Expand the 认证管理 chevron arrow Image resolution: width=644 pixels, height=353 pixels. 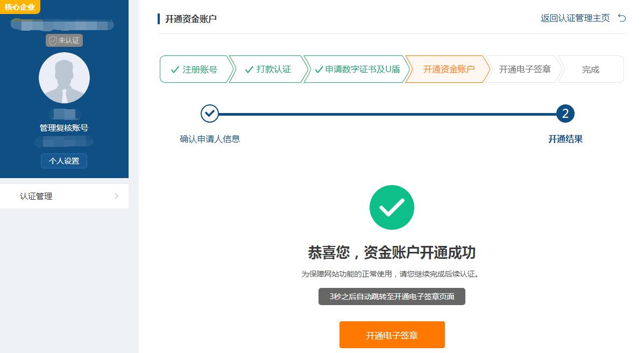point(116,196)
